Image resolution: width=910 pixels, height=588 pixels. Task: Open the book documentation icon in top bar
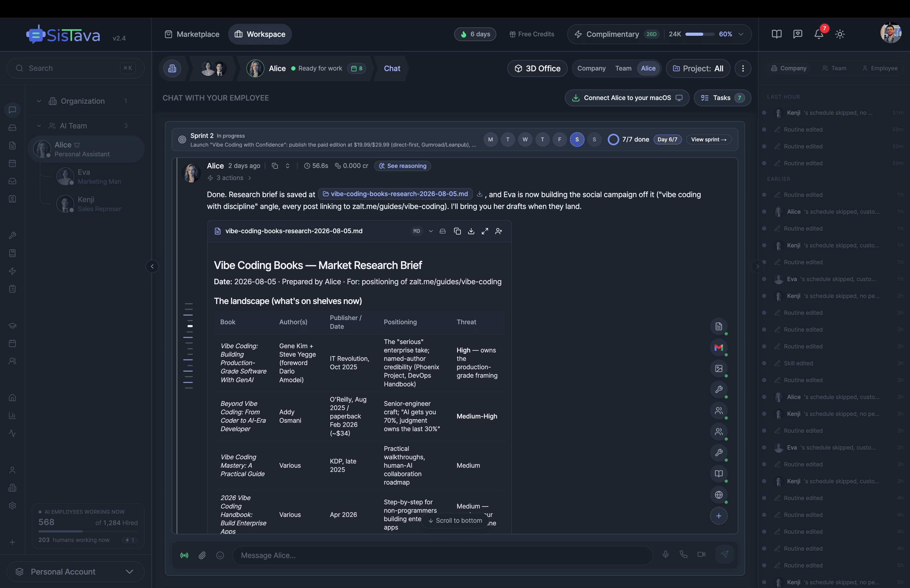coord(777,34)
